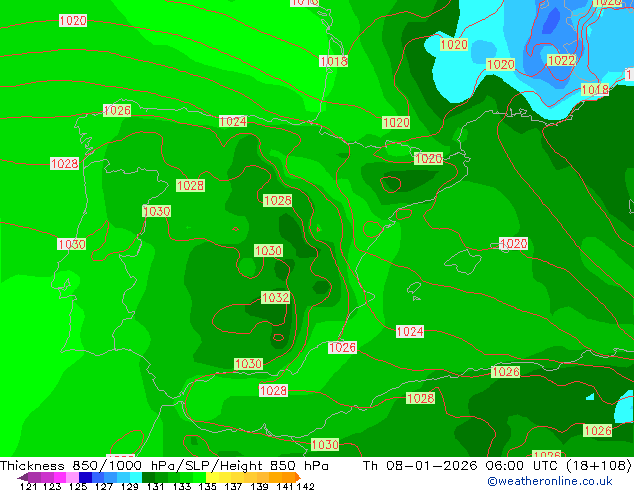The image size is (634, 490).
Task: Click the 1032 isobar label
Action: (275, 298)
